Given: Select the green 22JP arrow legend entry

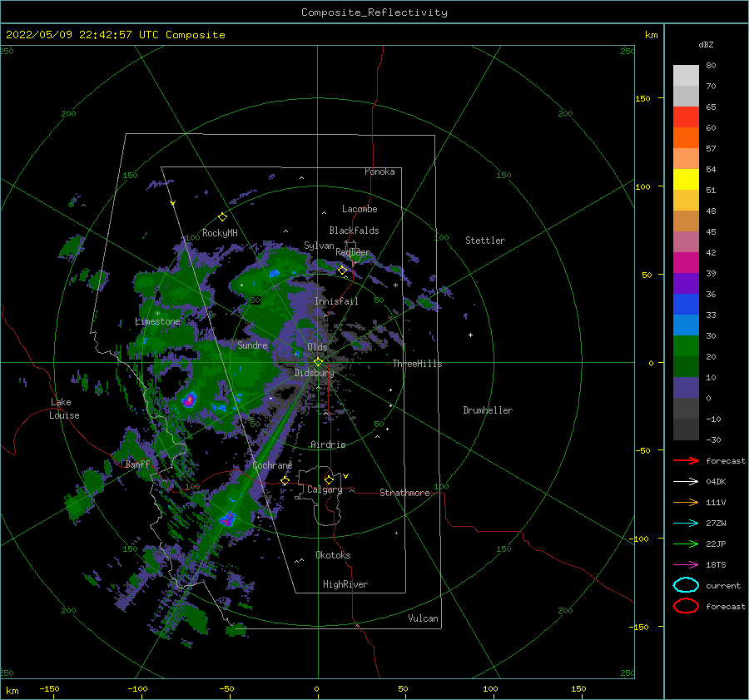Looking at the screenshot, I should pos(686,544).
